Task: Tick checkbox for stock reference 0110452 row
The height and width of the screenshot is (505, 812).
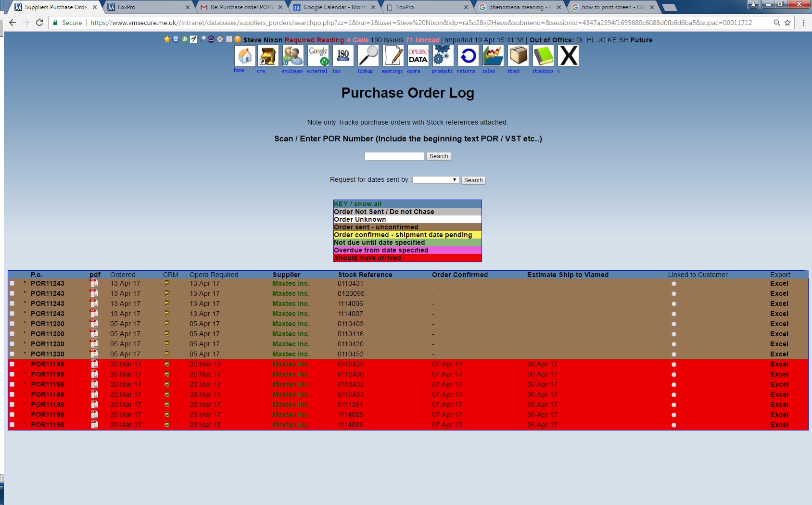Action: point(12,354)
